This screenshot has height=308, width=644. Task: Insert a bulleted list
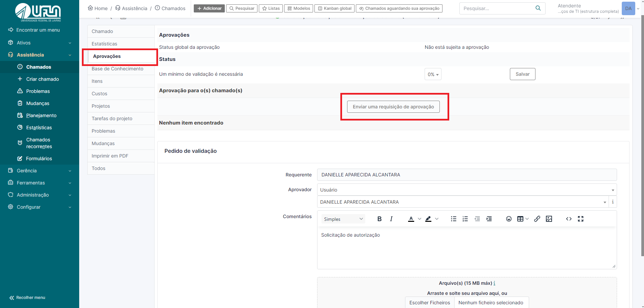(454, 219)
